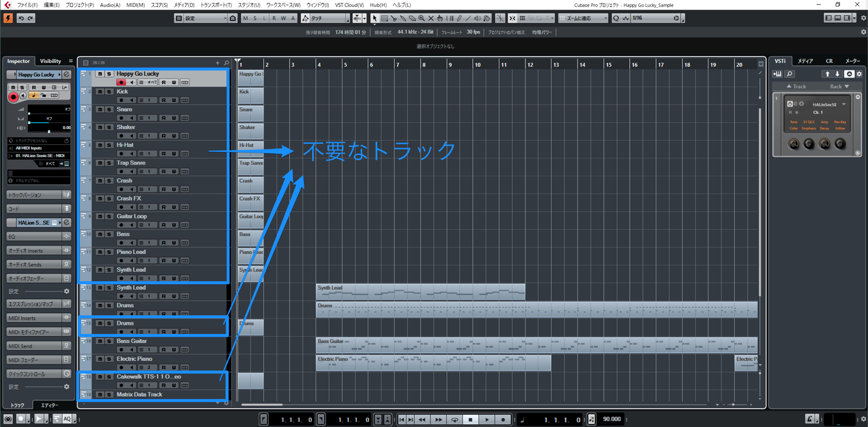Image resolution: width=868 pixels, height=427 pixels.
Task: Click the toolbar settings gear at top right
Action: [x=863, y=18]
